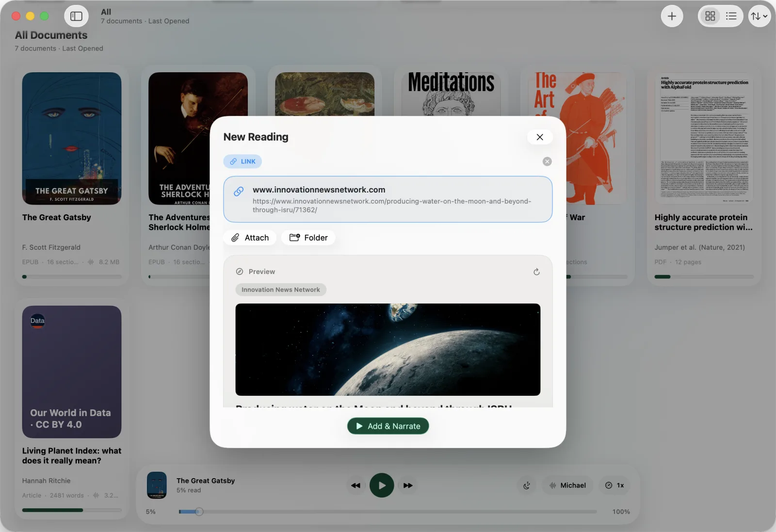Switch to list view layout
The image size is (776, 532).
point(731,16)
